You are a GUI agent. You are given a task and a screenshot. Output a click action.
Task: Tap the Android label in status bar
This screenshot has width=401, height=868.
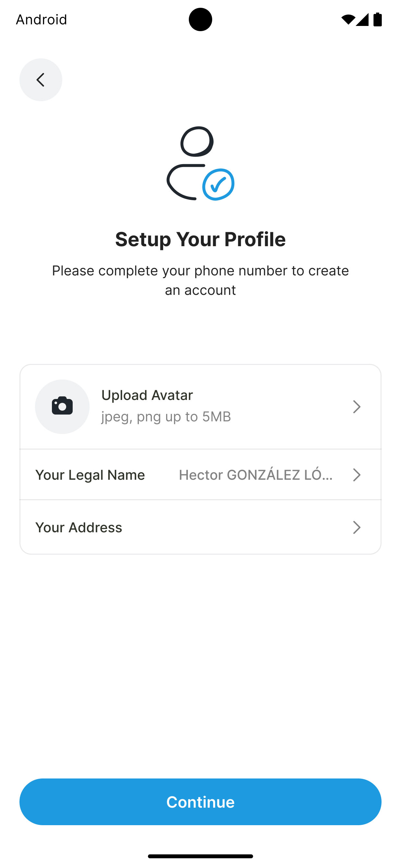point(42,19)
